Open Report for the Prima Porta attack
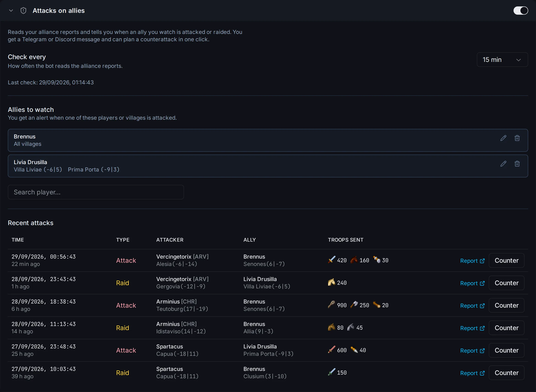 tap(472, 351)
